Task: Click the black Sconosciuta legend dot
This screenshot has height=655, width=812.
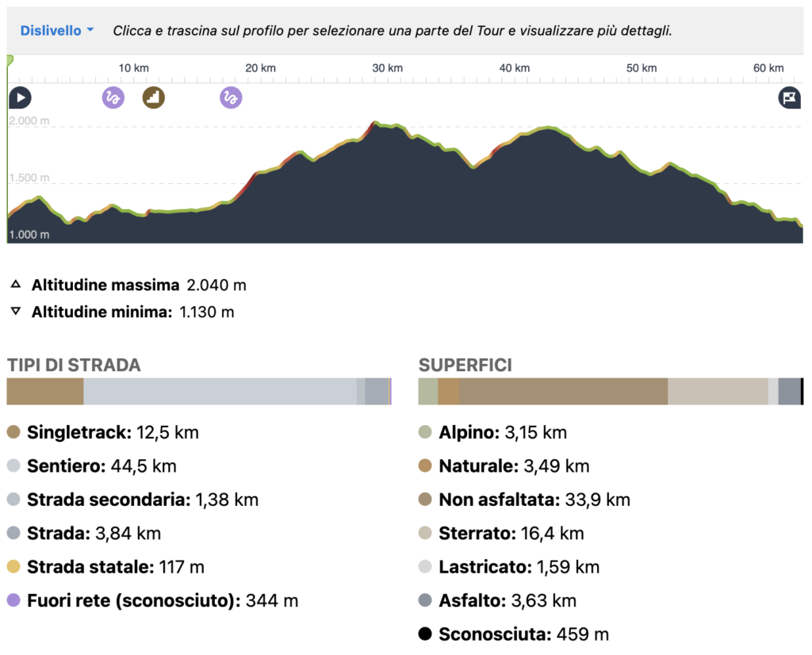Action: [x=425, y=634]
